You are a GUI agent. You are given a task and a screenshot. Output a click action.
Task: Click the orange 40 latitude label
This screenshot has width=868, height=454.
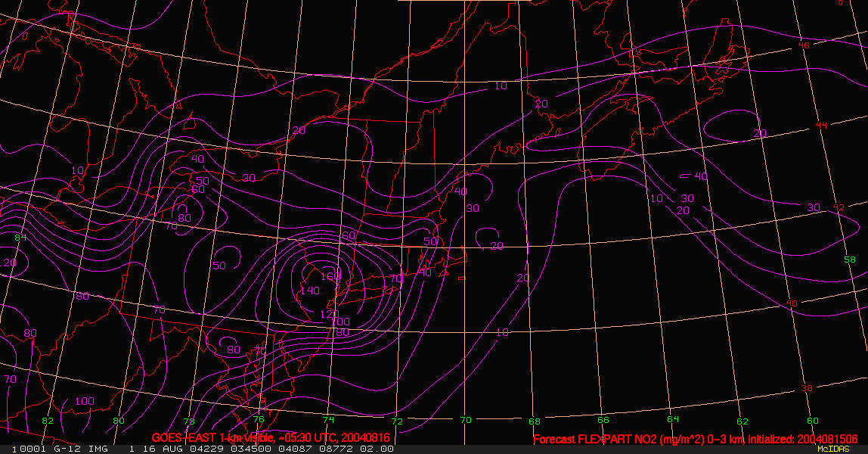coord(792,303)
